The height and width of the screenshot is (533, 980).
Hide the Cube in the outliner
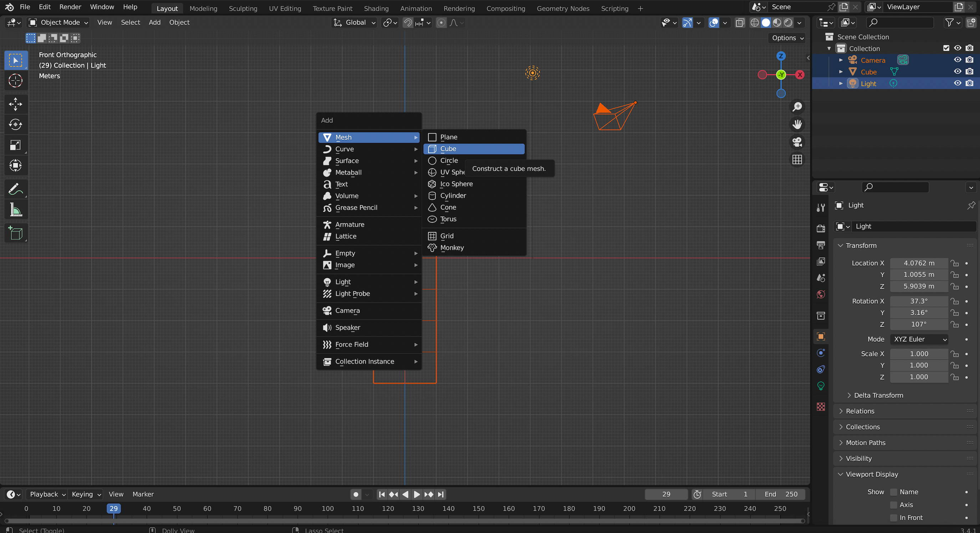[957, 72]
